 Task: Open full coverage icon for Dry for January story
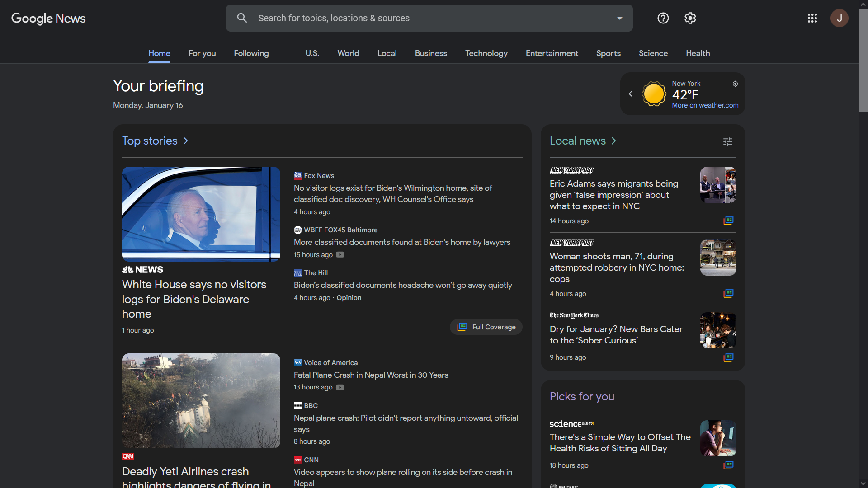tap(728, 357)
